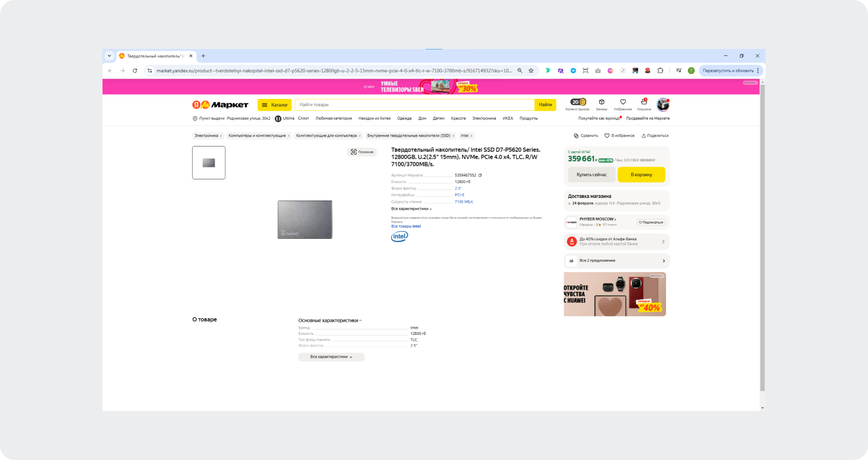Open the Каталог menu
This screenshot has width=868, height=460.
tap(274, 105)
